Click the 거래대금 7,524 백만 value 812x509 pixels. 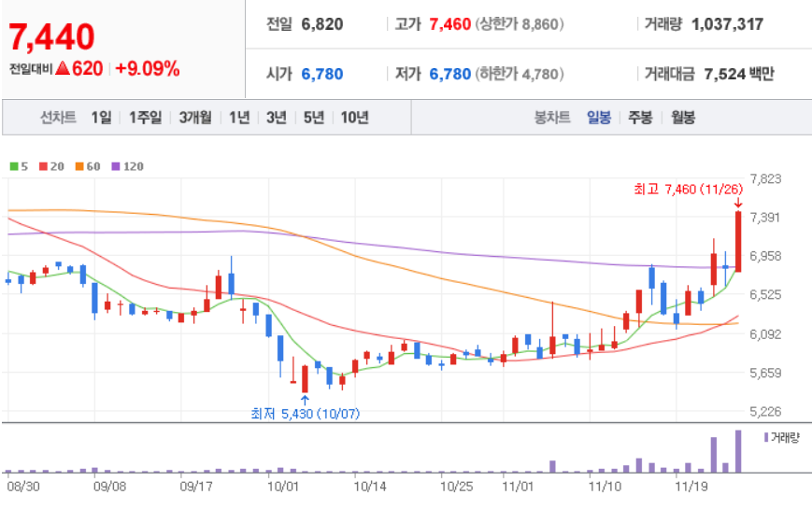739,74
